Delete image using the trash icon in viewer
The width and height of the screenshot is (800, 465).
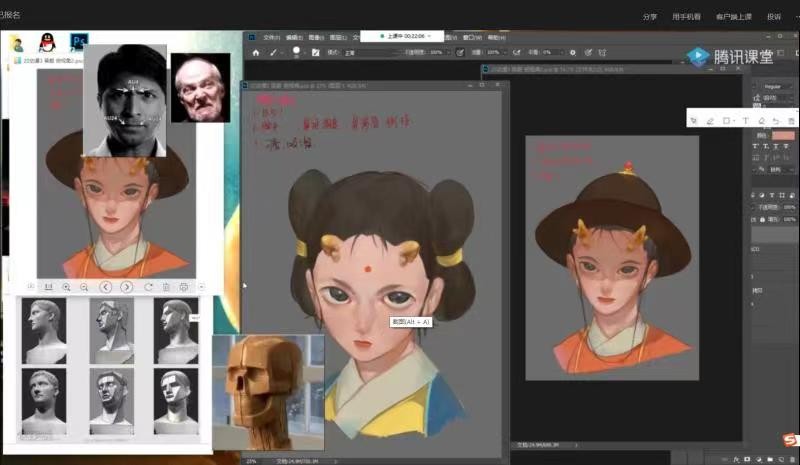coord(166,287)
